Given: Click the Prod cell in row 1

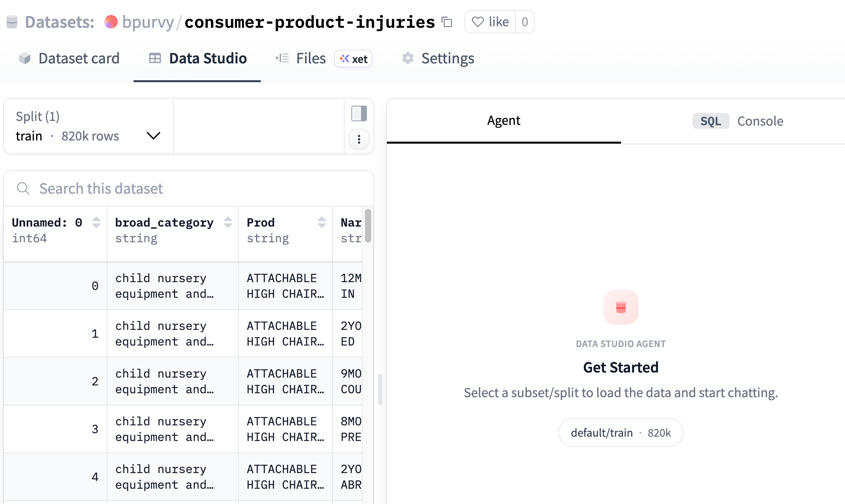Looking at the screenshot, I should click(285, 334).
